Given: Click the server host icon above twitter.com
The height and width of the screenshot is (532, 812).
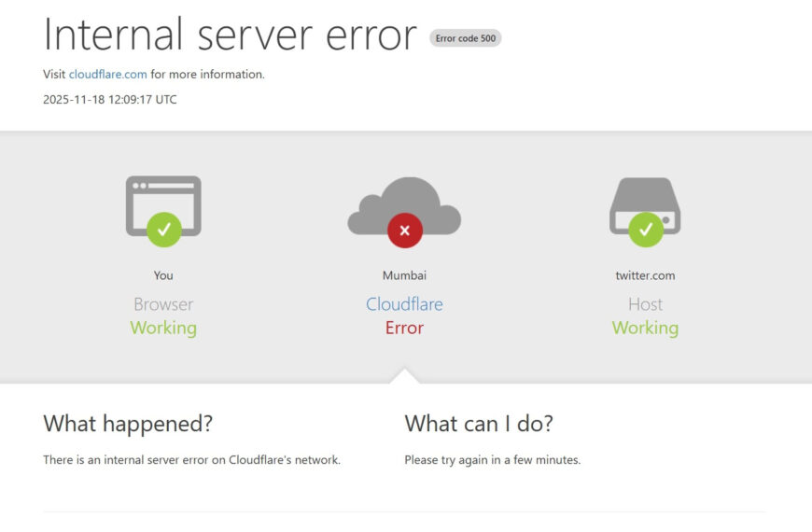Looking at the screenshot, I should [645, 212].
